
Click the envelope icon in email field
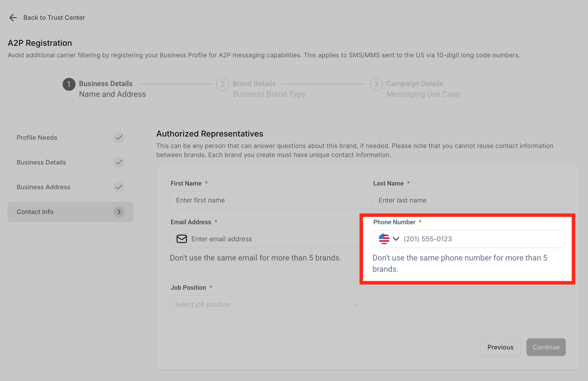click(182, 239)
